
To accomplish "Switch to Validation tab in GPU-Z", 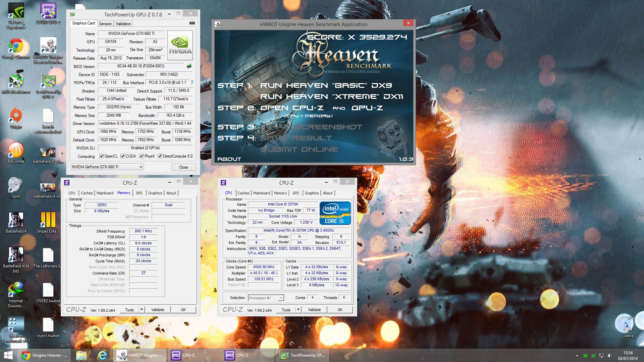I will click(x=123, y=24).
